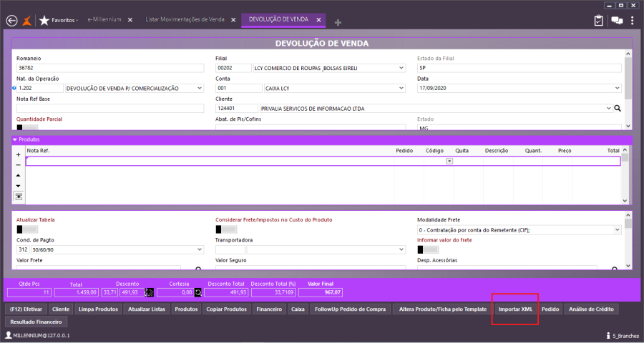The width and height of the screenshot is (644, 343).
Task: Go back with the arrow icon
Action: tap(11, 21)
